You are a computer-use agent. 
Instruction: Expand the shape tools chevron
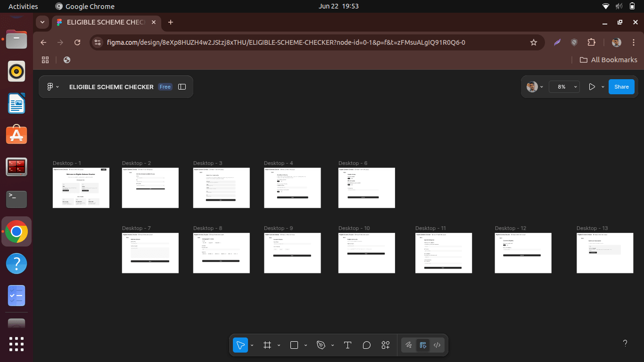tap(305, 346)
